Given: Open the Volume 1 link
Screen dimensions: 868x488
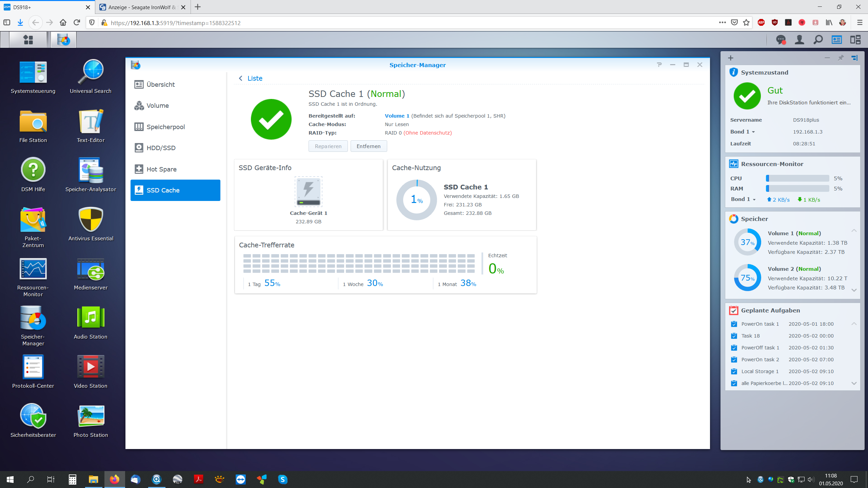Looking at the screenshot, I should (397, 116).
